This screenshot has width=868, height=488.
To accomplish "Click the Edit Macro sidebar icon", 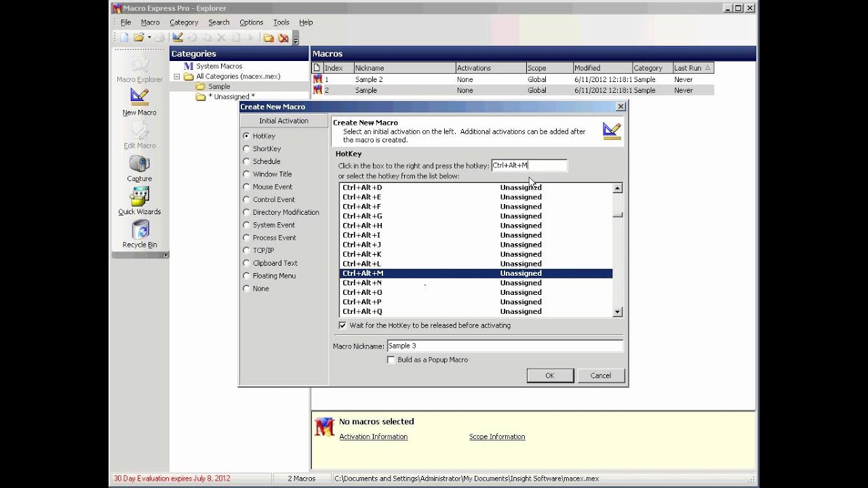I will (x=140, y=136).
